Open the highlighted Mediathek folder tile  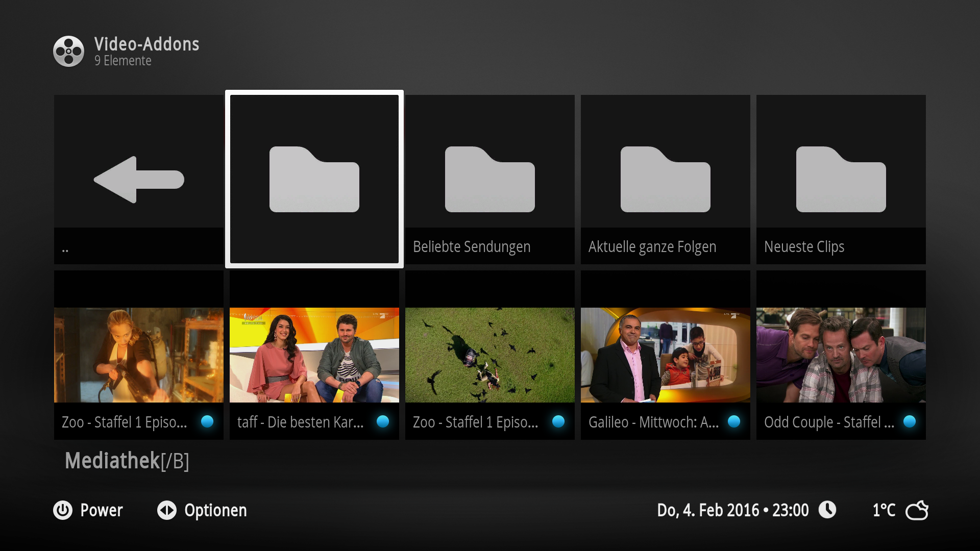click(314, 179)
